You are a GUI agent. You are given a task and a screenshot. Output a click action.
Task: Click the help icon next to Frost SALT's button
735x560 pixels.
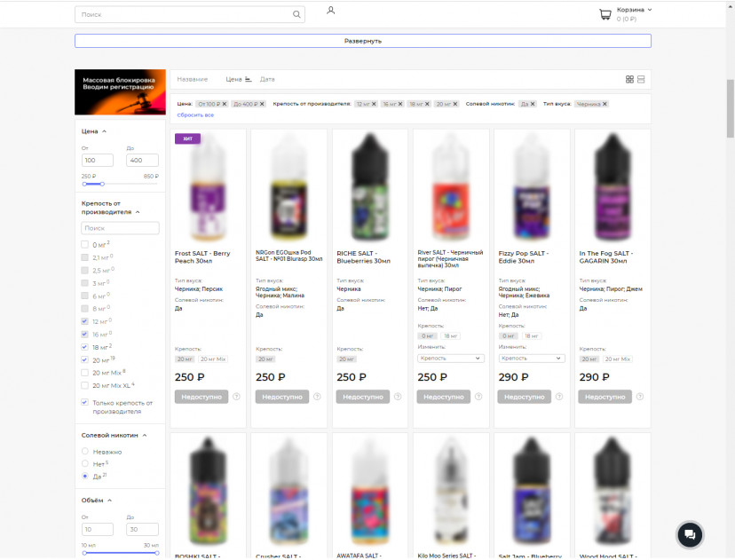click(236, 397)
